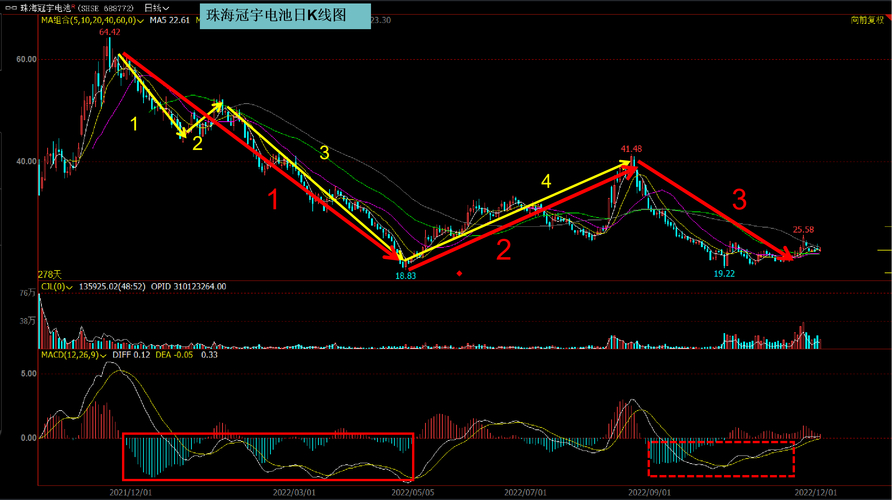
Task: Select the 珠海冠宇电池 stock name label
Action: (x=45, y=7)
